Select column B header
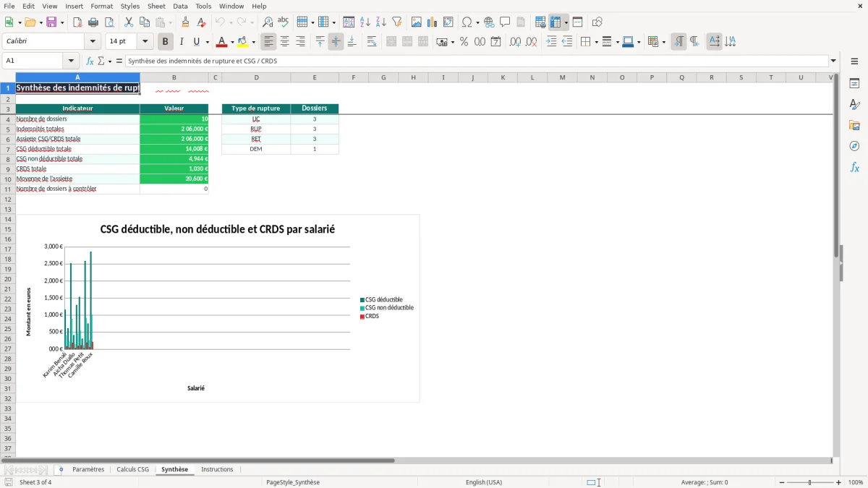Viewport: 868px width, 488px height. pos(174,77)
